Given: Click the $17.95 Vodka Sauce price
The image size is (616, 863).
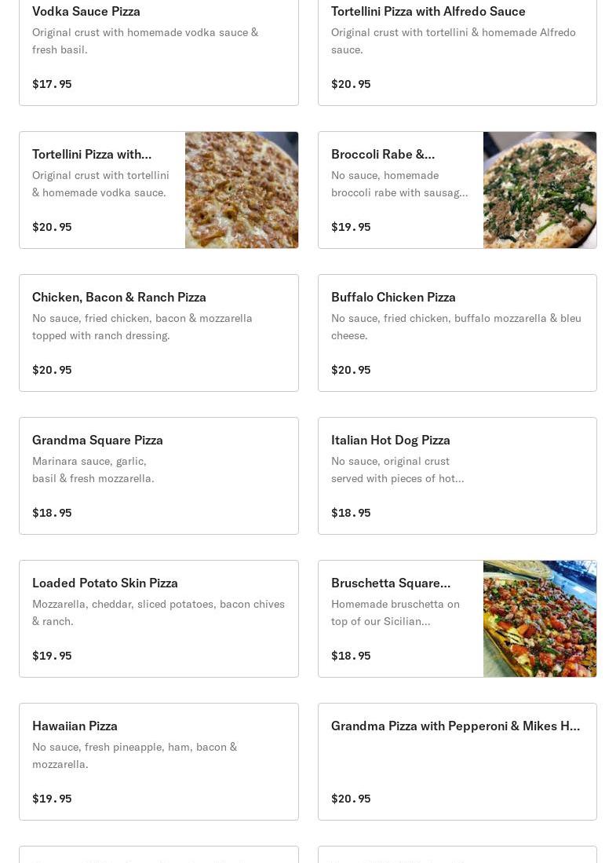Looking at the screenshot, I should [52, 84].
